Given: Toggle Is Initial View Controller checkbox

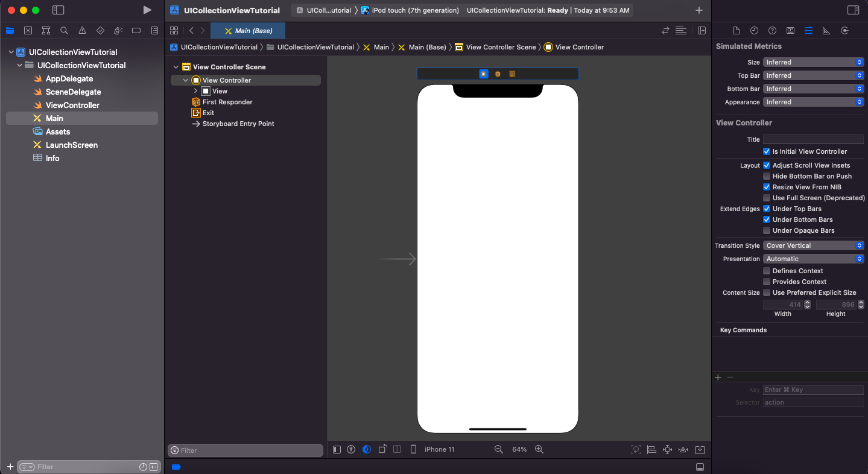Looking at the screenshot, I should click(767, 151).
